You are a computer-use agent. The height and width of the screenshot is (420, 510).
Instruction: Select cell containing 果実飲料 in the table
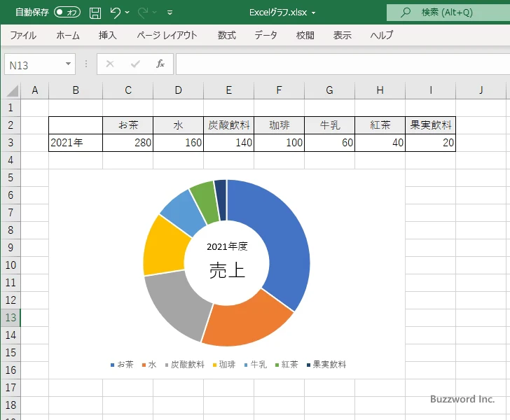point(431,125)
